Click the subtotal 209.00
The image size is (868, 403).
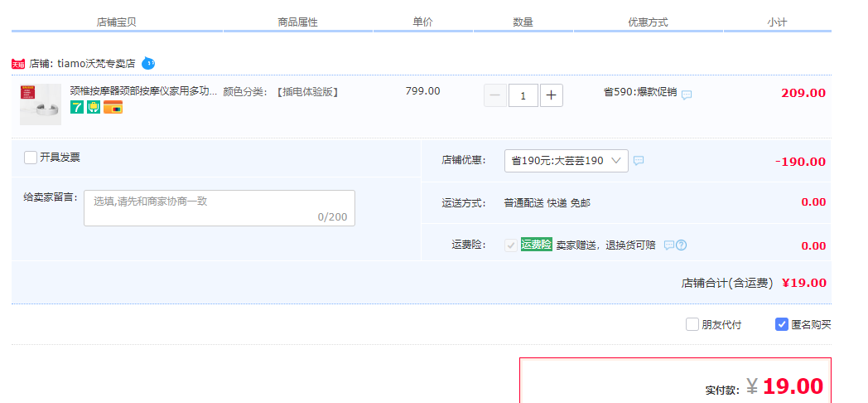point(803,93)
